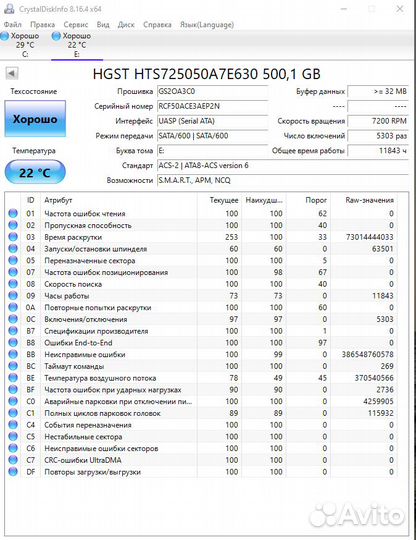Click the 22 °C temperature button

[35, 172]
